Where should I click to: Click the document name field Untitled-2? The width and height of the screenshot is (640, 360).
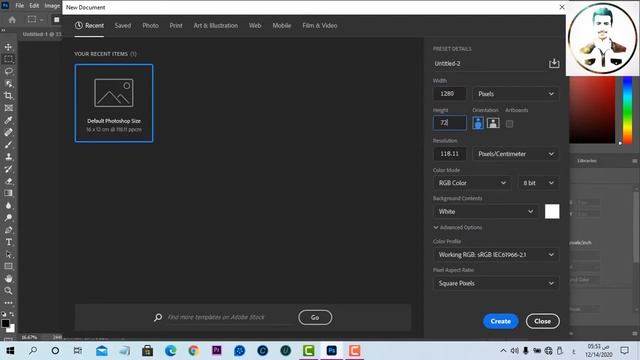click(x=489, y=64)
